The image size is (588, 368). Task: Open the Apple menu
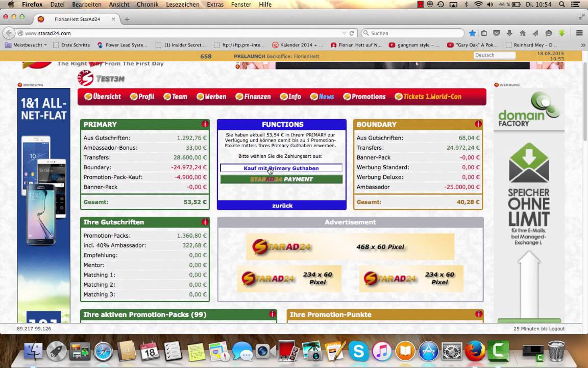[11, 4]
